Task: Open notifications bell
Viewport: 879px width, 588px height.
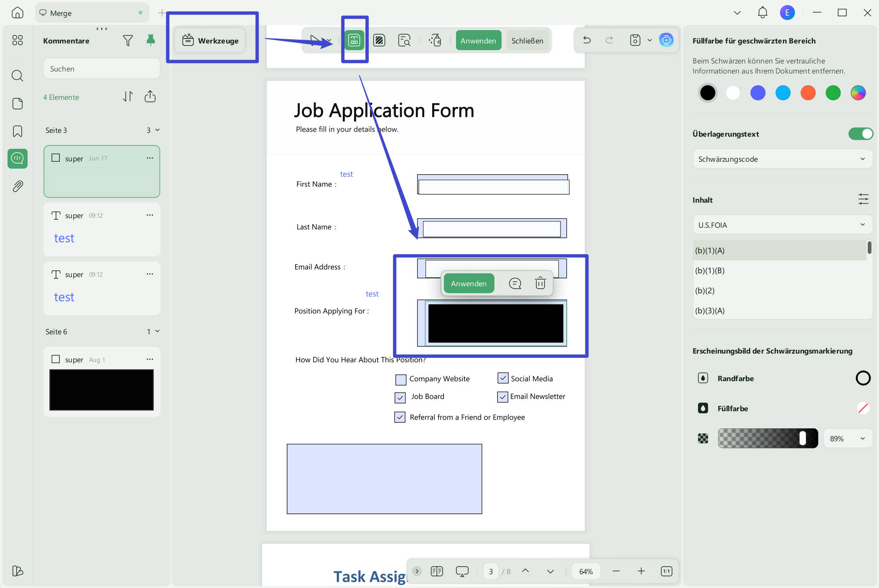Action: click(x=762, y=13)
